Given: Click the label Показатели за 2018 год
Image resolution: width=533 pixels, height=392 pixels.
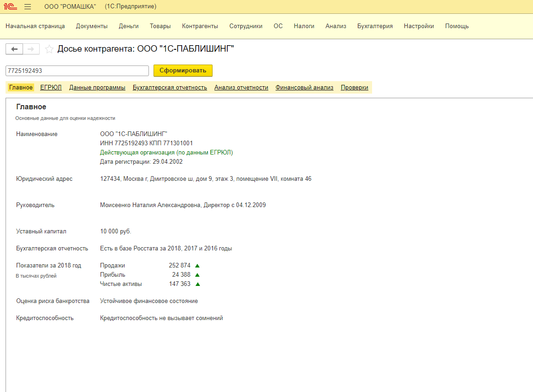Looking at the screenshot, I should [48, 266].
